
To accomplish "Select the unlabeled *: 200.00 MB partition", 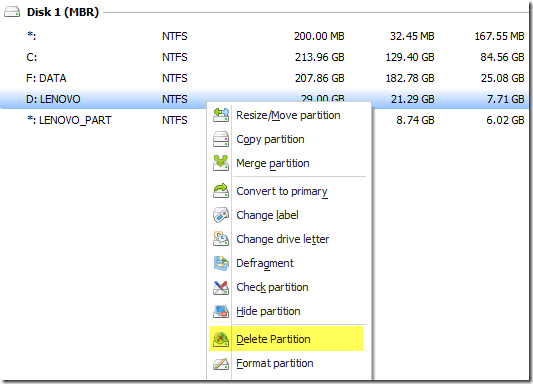I will coord(264,36).
